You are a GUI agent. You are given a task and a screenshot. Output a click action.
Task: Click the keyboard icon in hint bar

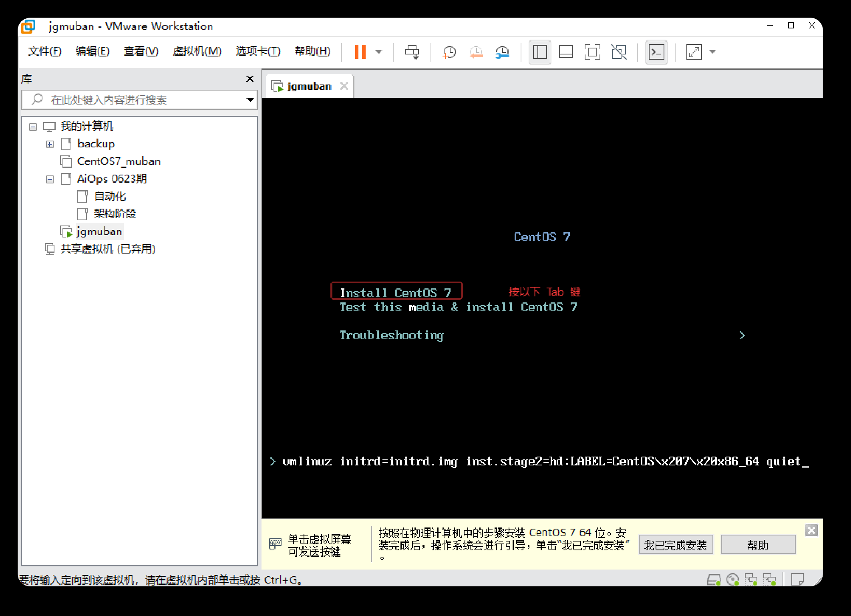(x=275, y=544)
